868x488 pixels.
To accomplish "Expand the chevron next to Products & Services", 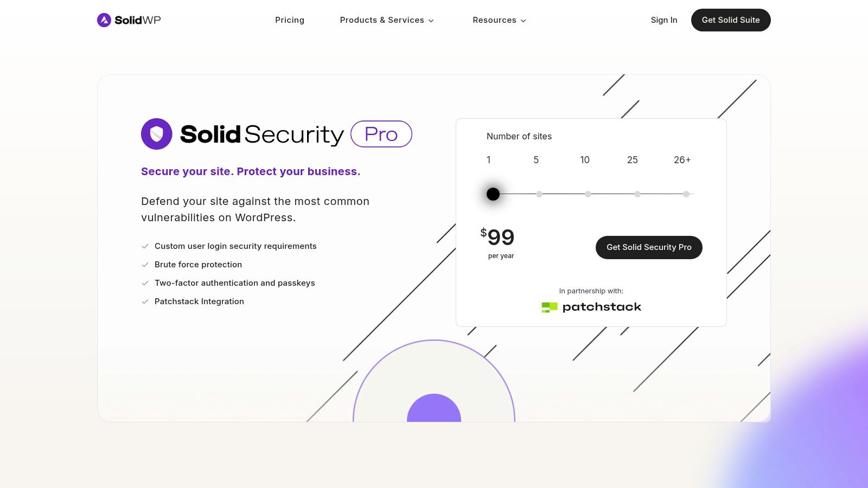I will [431, 21].
